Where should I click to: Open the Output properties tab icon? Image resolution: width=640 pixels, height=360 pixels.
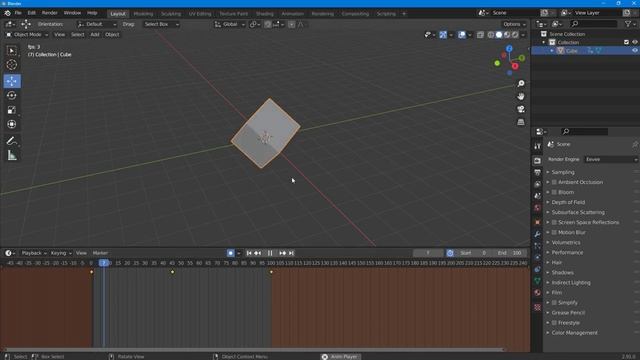click(537, 173)
